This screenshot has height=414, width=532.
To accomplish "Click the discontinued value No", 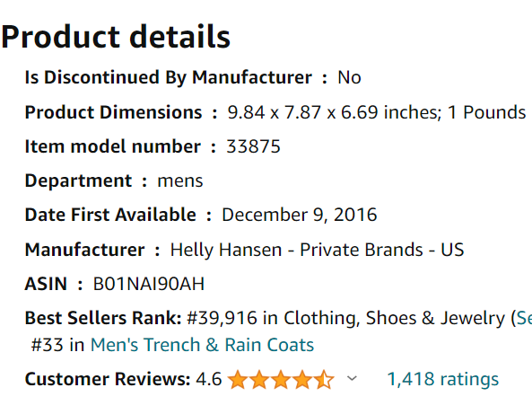I will coord(349,77).
